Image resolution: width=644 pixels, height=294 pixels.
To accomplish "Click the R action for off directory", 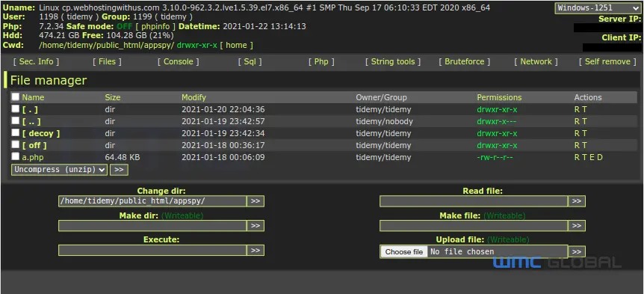I will coord(577,146).
